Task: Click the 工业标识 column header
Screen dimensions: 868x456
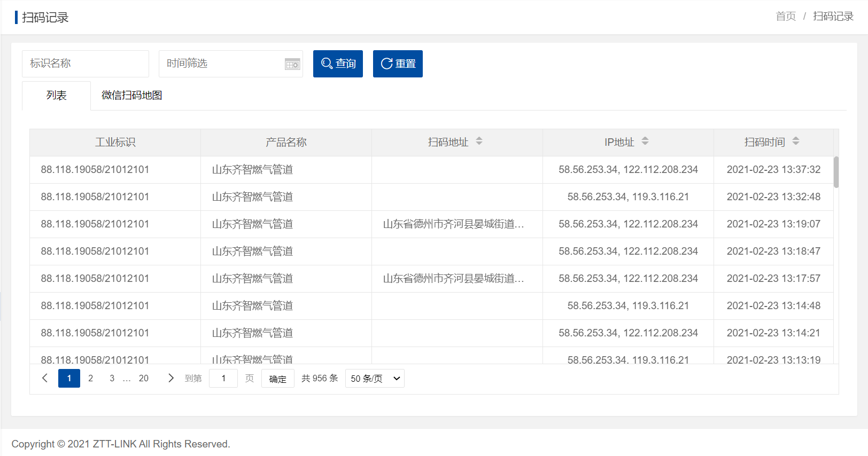Action: (115, 143)
